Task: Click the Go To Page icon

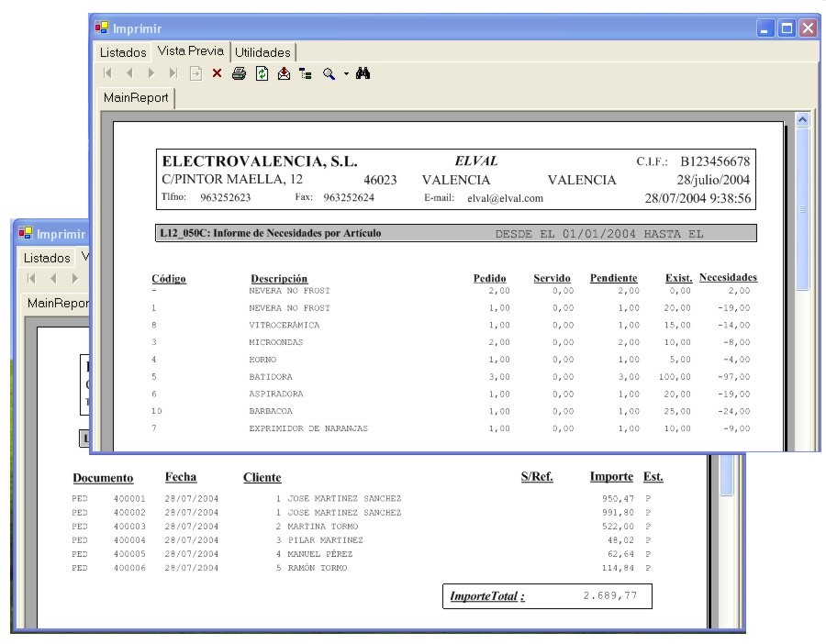Action: click(x=195, y=73)
